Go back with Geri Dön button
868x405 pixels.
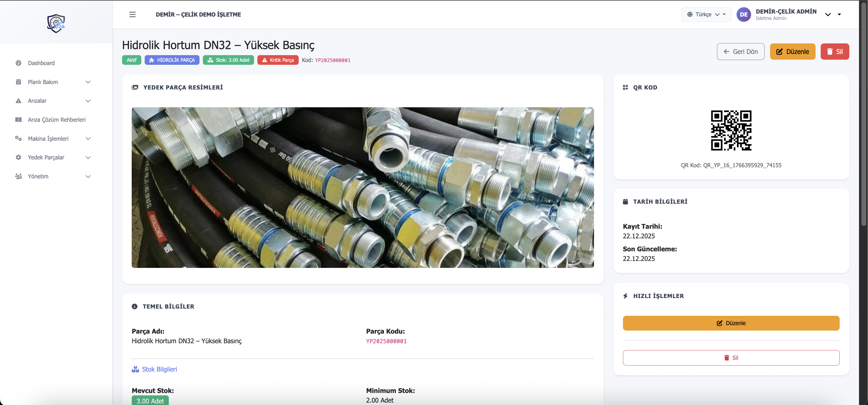[x=740, y=52]
